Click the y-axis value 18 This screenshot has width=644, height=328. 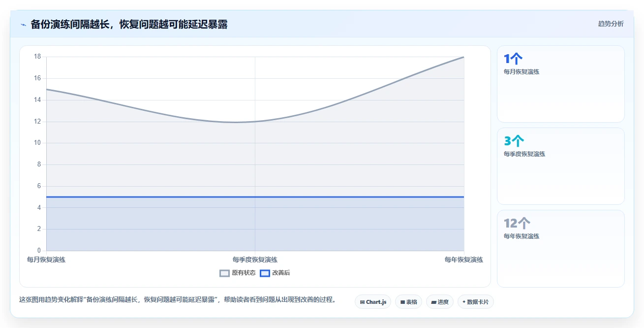tap(37, 57)
